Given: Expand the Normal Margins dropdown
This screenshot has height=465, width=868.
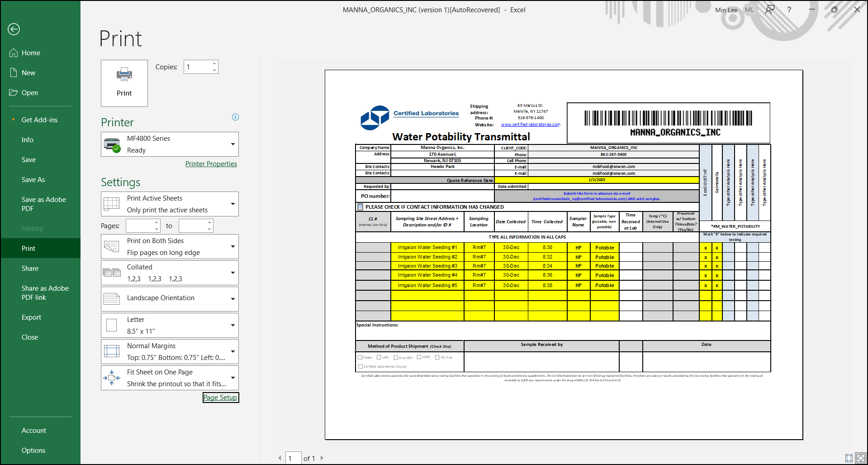Looking at the screenshot, I should coord(170,352).
